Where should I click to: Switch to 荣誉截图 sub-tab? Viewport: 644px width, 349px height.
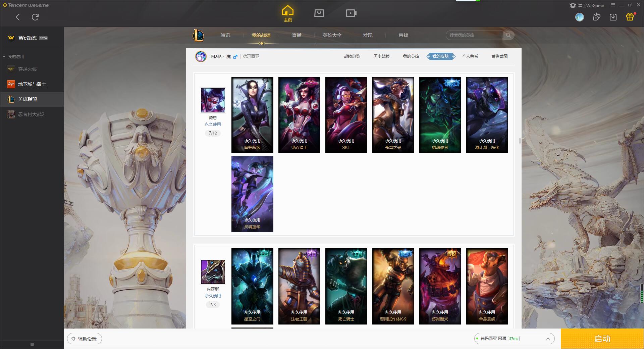tap(499, 56)
